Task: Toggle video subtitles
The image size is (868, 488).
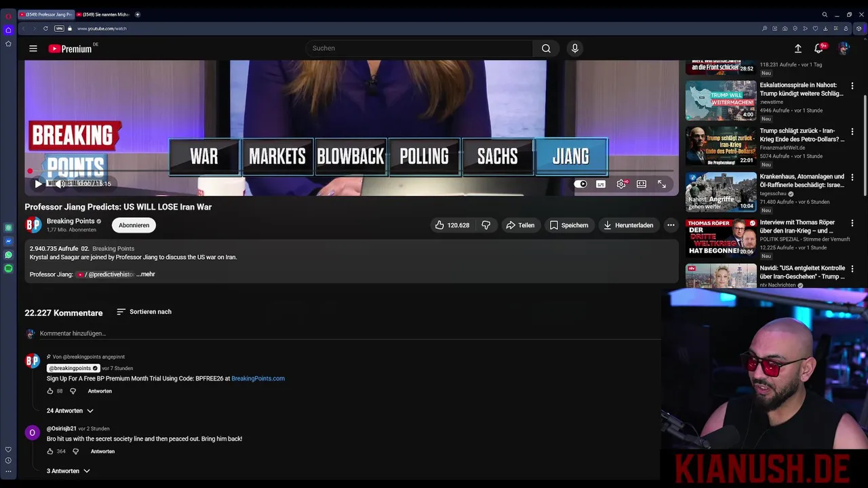Action: point(601,184)
